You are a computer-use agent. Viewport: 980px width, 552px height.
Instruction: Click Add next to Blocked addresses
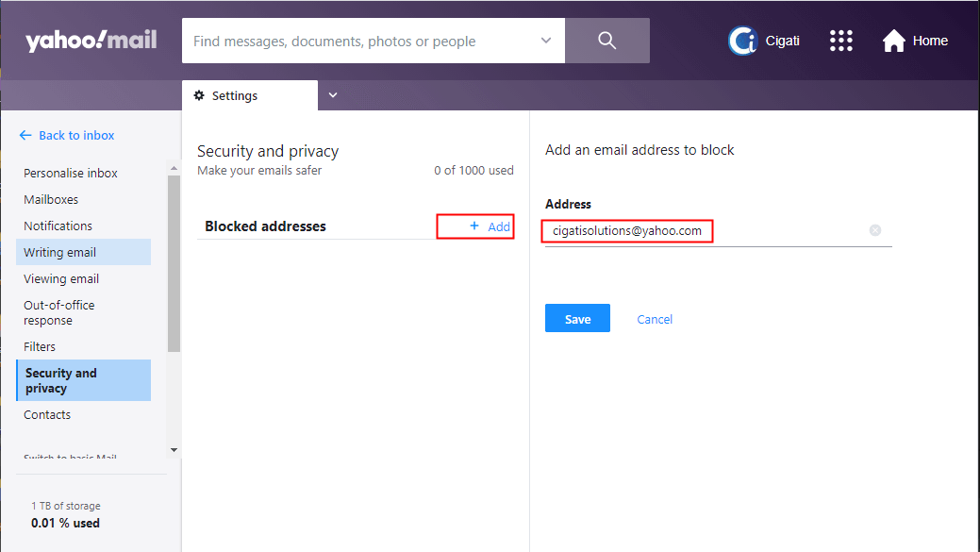click(x=490, y=226)
